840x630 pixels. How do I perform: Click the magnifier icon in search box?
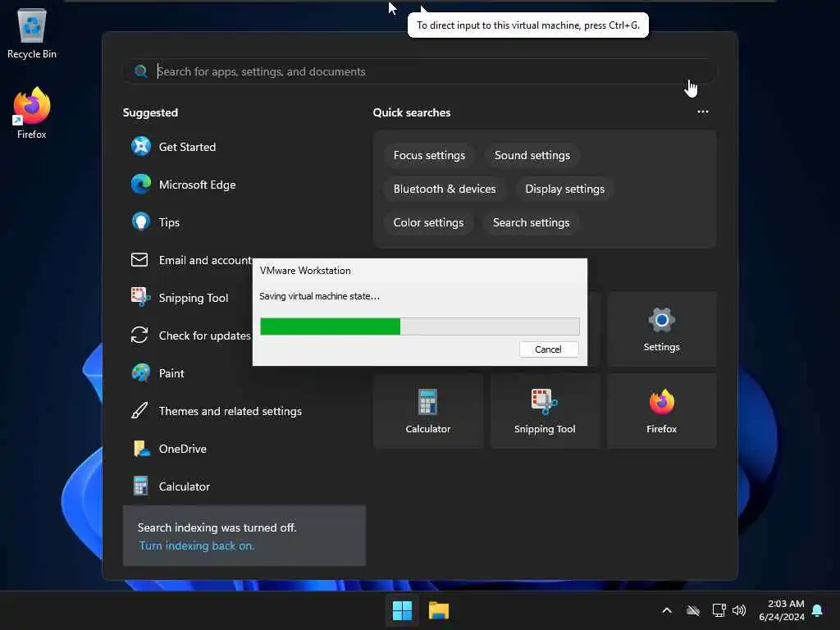141,71
